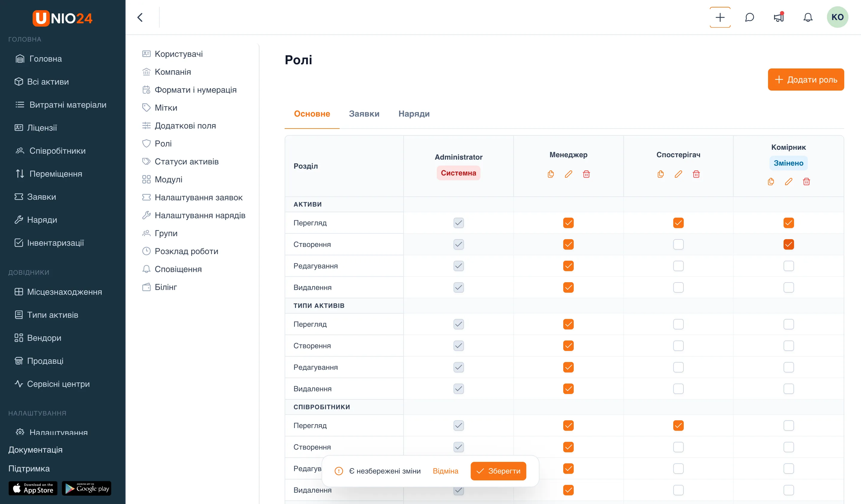Screen dimensions: 861x504
Task: Collapse the sidebar with back chevron
Action: tap(140, 17)
